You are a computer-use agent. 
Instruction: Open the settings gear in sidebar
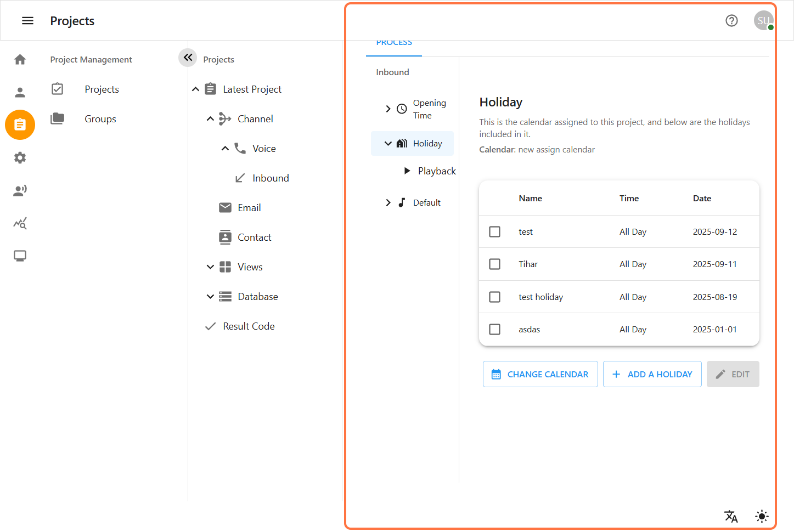click(20, 158)
